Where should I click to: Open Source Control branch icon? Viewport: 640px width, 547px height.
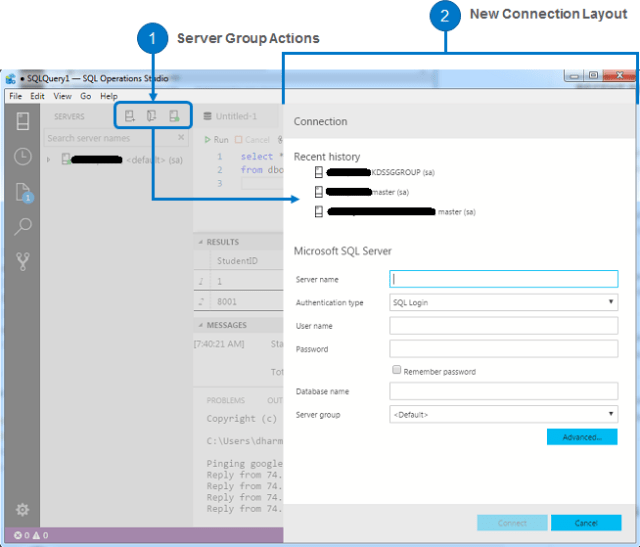coord(23,262)
